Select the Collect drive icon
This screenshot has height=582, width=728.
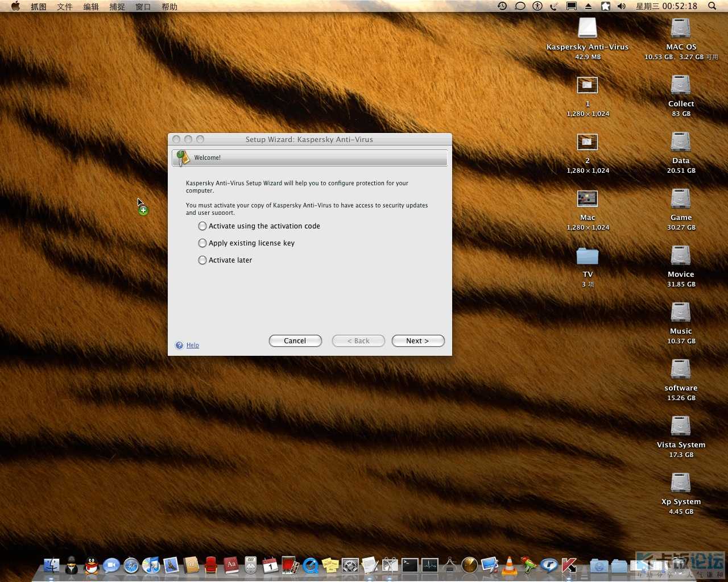pyautogui.click(x=681, y=85)
